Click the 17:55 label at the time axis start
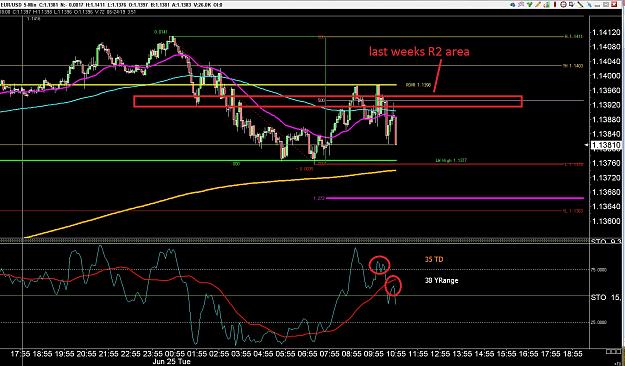This screenshot has height=366, width=625. click(20, 354)
